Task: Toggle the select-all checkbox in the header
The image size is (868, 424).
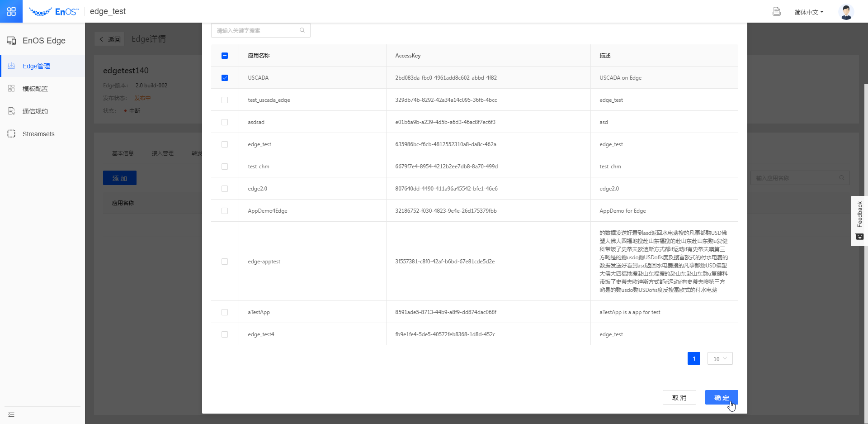Action: [x=225, y=55]
